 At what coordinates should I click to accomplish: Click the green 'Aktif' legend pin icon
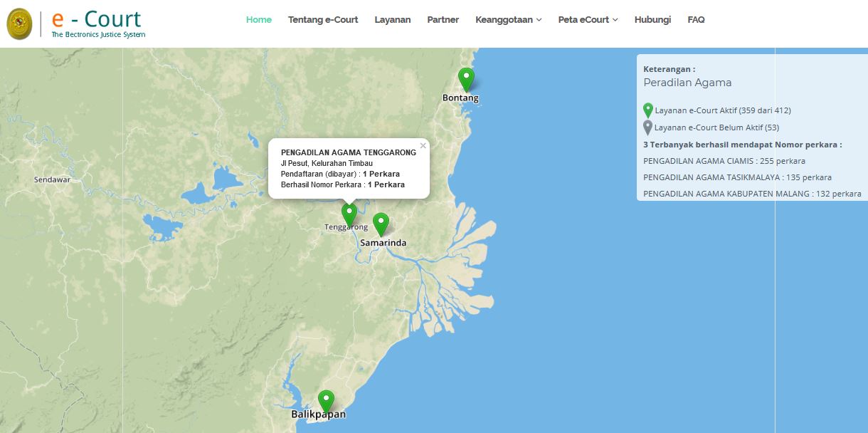647,110
